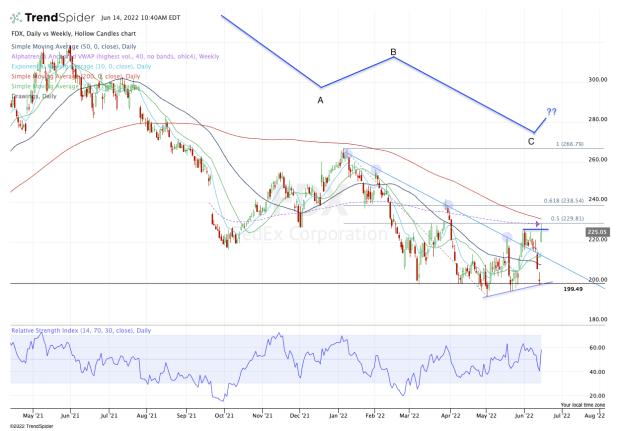Click the Mar '22 date axis label
The image size is (620, 431).
click(x=410, y=416)
